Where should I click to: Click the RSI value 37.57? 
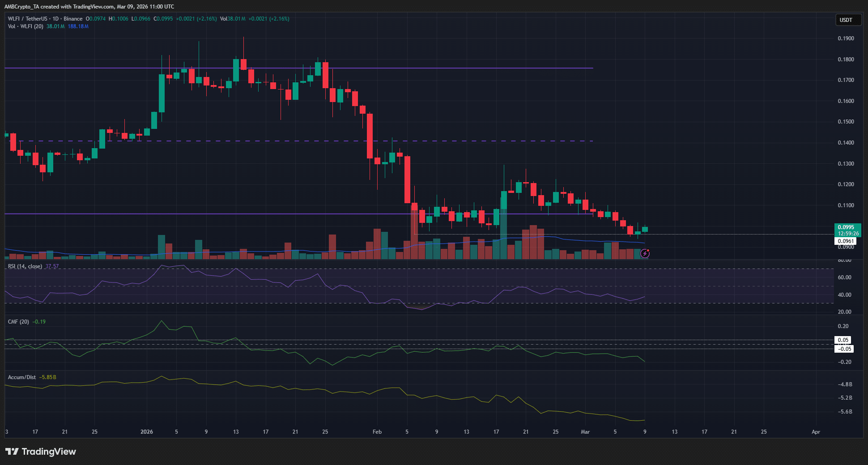pos(51,266)
